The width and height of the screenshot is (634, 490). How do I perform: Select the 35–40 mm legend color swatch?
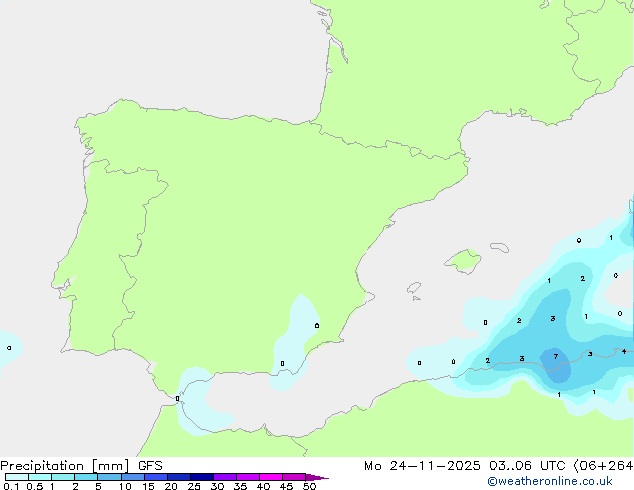pos(248,477)
